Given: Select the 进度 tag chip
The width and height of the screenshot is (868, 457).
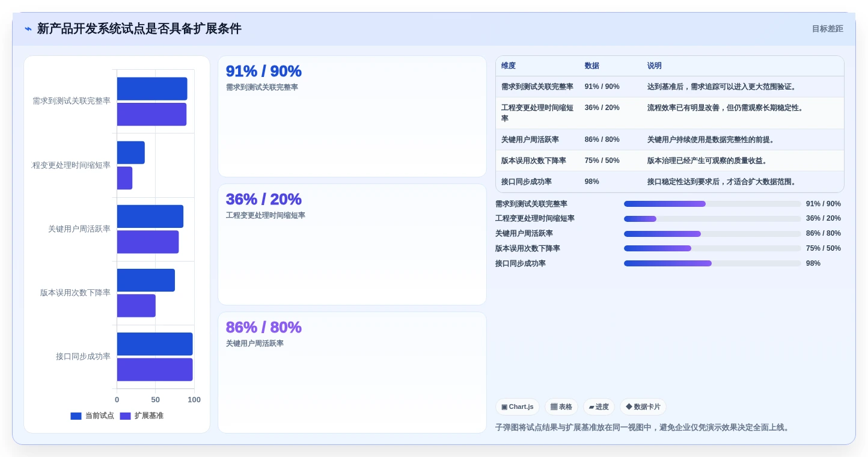Looking at the screenshot, I should (599, 407).
